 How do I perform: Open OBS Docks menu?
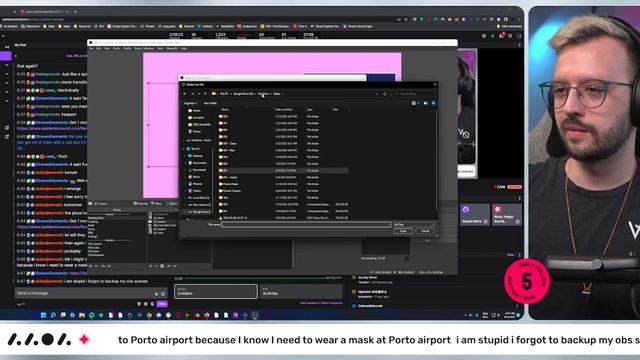click(117, 49)
